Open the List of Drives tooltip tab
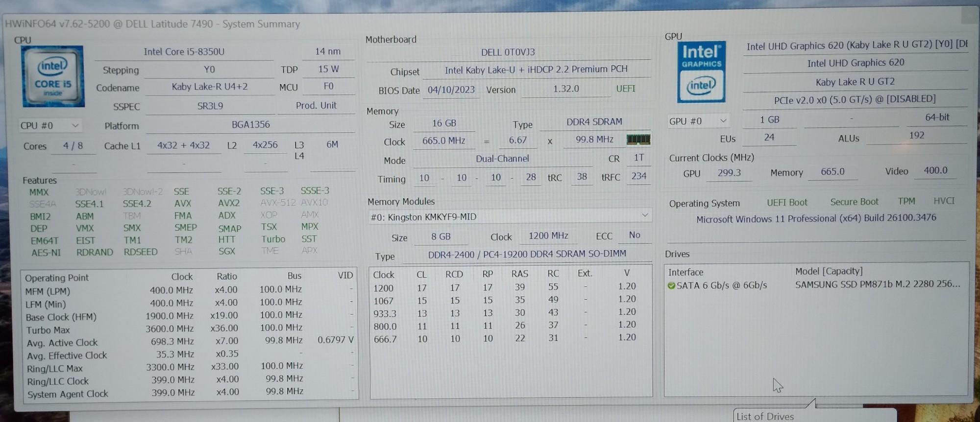 pyautogui.click(x=814, y=415)
